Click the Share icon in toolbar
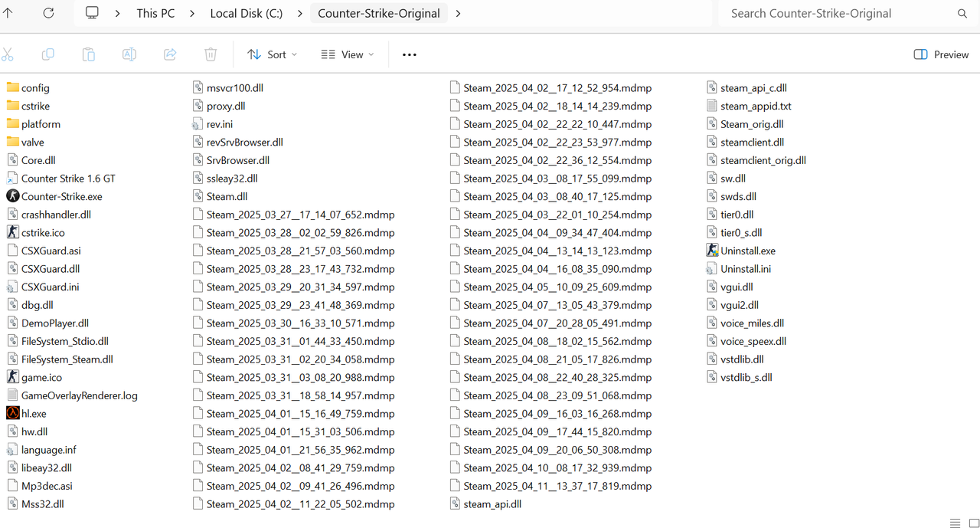 170,54
